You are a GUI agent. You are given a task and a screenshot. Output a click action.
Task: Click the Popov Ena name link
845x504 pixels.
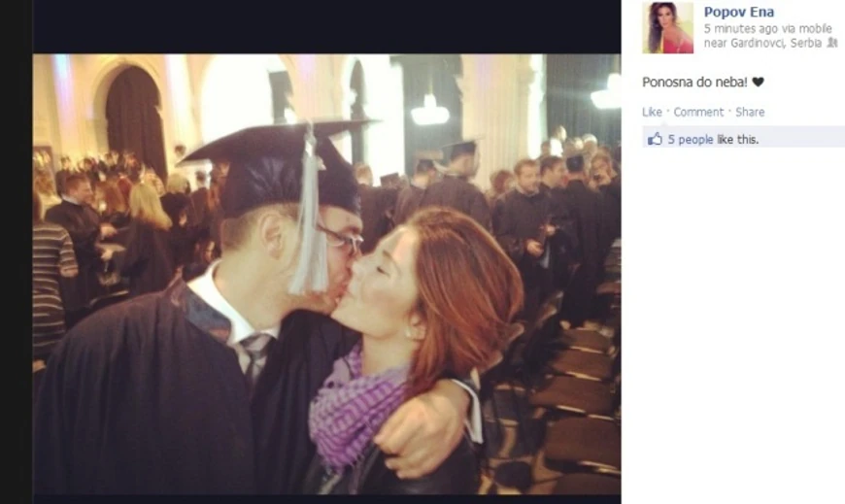point(738,12)
